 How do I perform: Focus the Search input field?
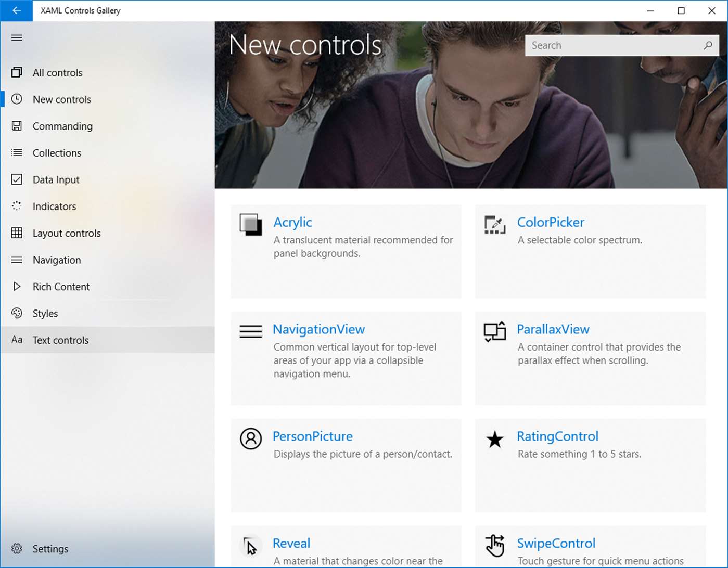(x=622, y=45)
